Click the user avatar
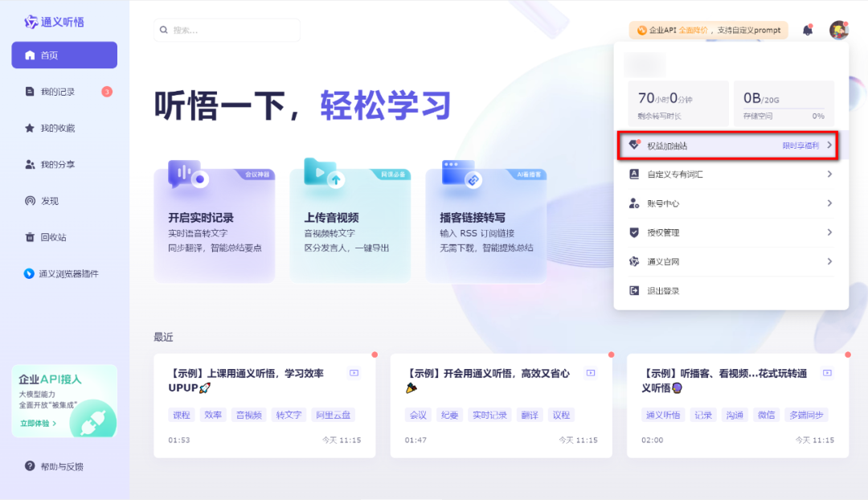This screenshot has height=500, width=868. (838, 30)
